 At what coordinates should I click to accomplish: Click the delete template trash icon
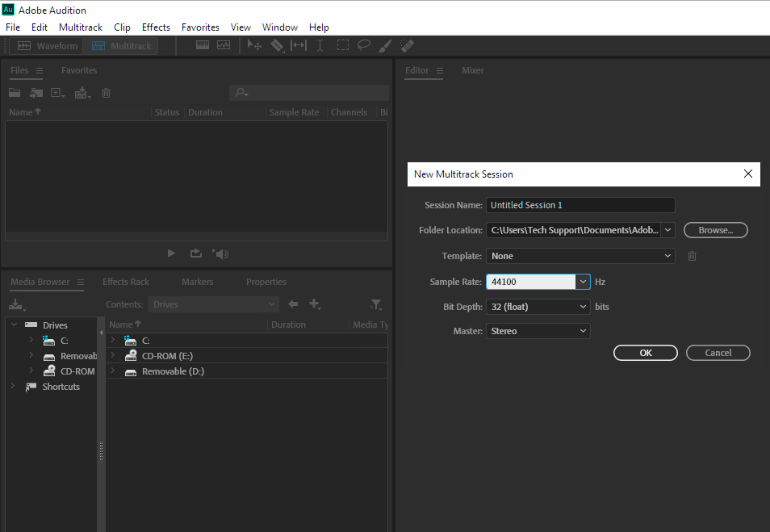[692, 256]
